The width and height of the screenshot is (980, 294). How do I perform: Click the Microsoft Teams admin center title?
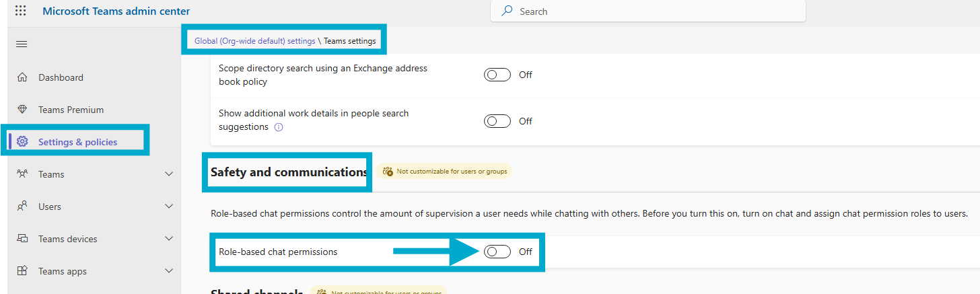pos(116,11)
